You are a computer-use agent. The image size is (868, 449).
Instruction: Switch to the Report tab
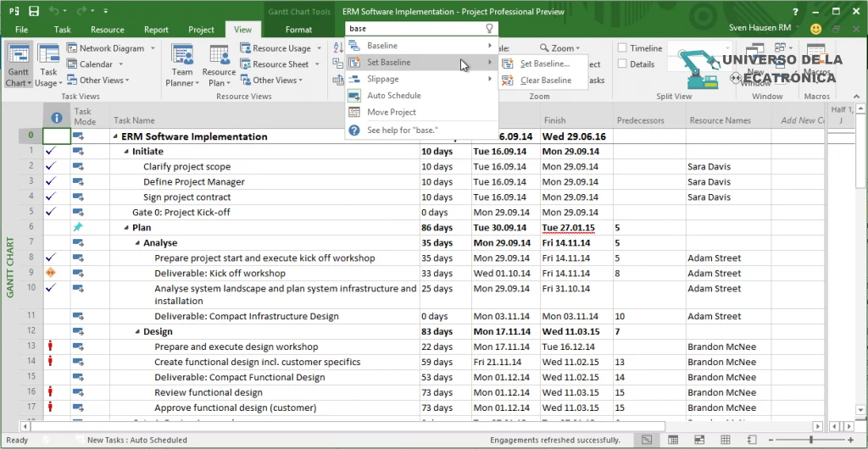(x=156, y=30)
